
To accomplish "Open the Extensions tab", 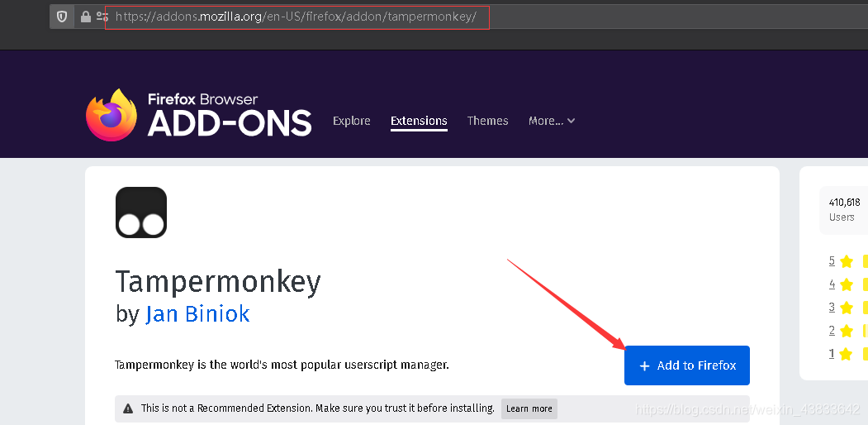I will [419, 121].
